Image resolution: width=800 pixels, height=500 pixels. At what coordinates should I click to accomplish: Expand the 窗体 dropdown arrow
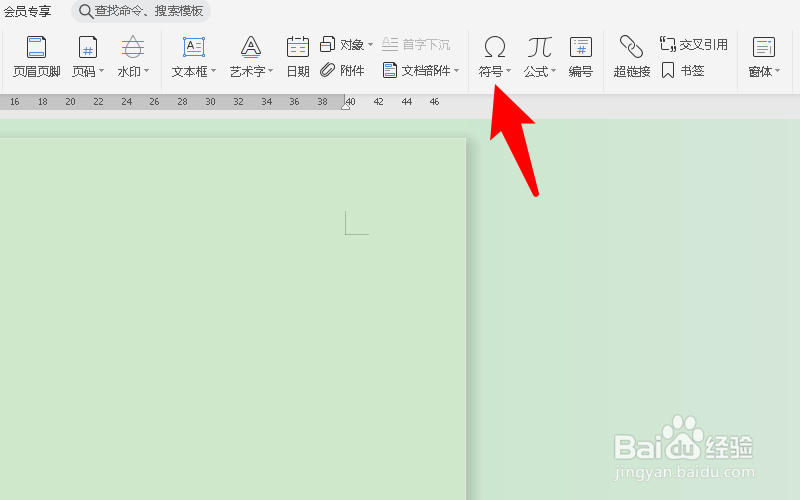pos(778,71)
